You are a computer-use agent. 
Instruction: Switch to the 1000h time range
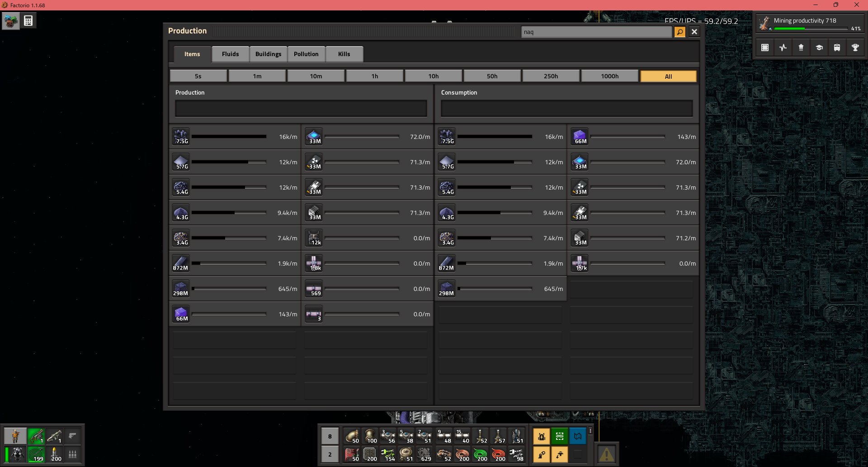(x=610, y=76)
